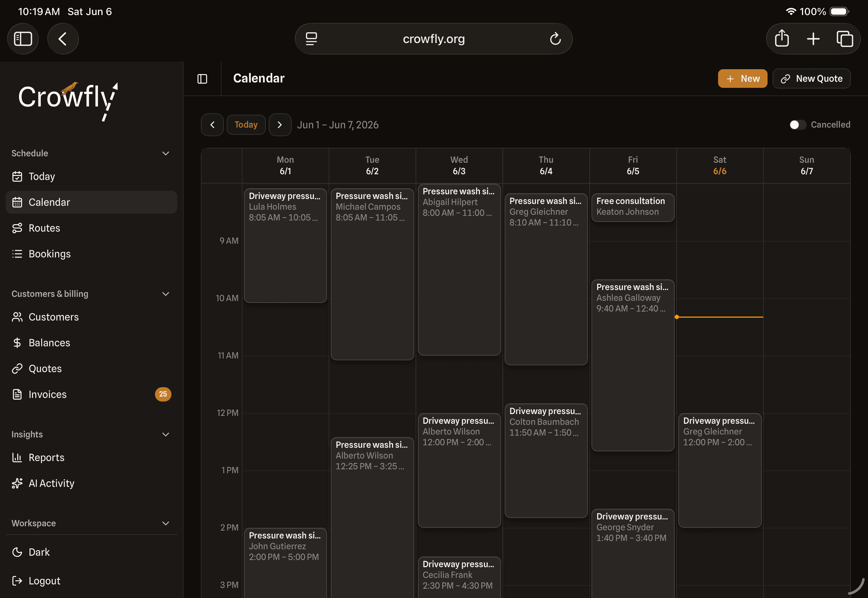
Task: Open Abigail Hilpert booking on Wednesday
Action: 459,270
